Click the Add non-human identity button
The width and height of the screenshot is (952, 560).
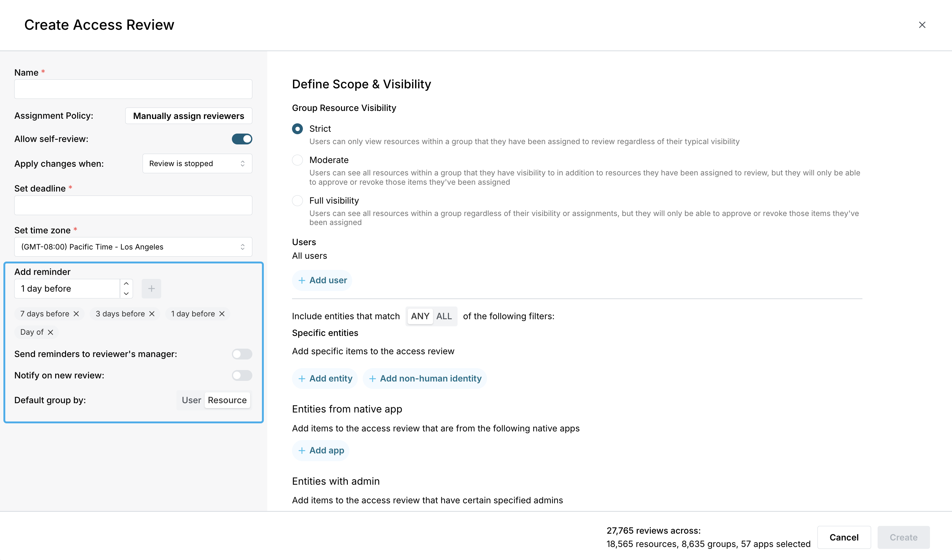(x=425, y=379)
